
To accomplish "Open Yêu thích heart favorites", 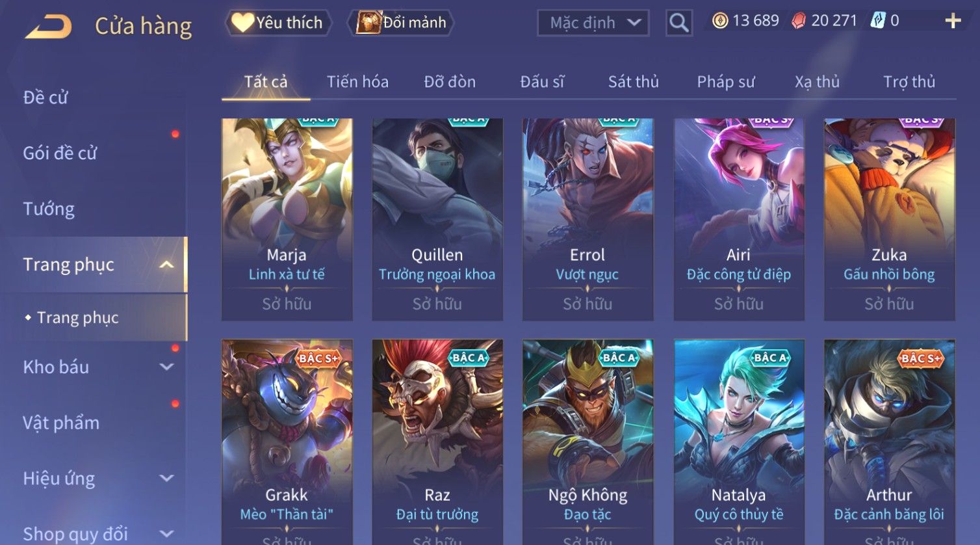I will 279,23.
